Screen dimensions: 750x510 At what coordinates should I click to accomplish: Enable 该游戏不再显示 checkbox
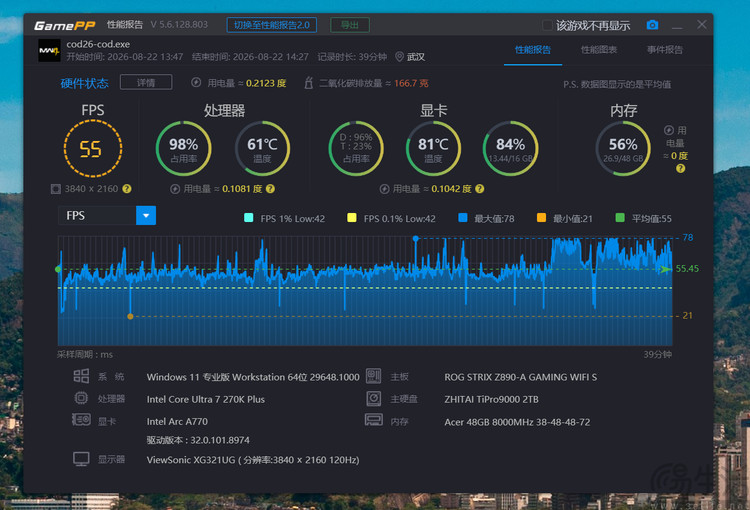tap(547, 25)
